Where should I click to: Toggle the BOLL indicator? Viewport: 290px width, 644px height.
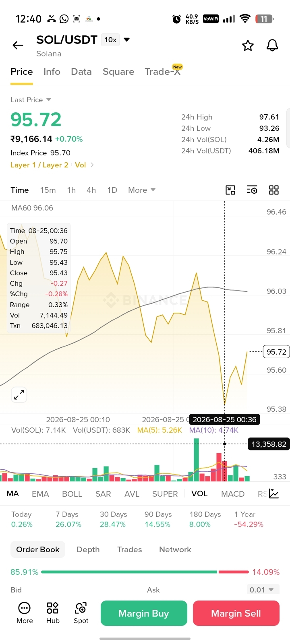click(72, 494)
